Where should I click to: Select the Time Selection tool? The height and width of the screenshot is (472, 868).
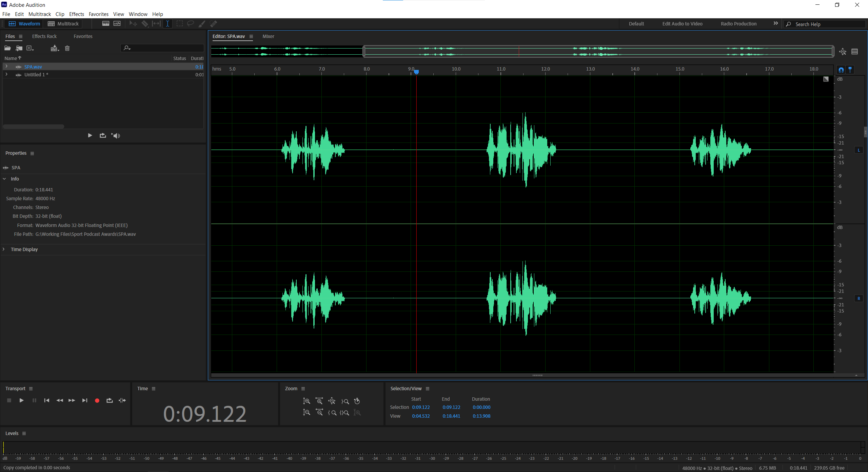(167, 24)
